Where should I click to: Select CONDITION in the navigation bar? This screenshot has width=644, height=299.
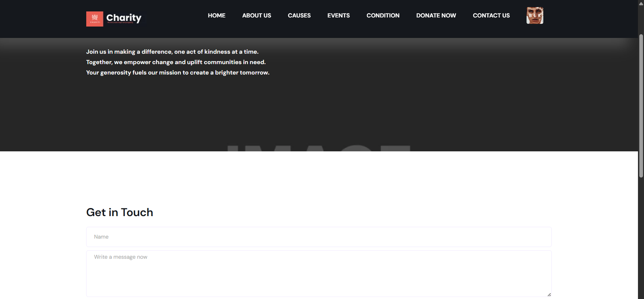coord(383,16)
